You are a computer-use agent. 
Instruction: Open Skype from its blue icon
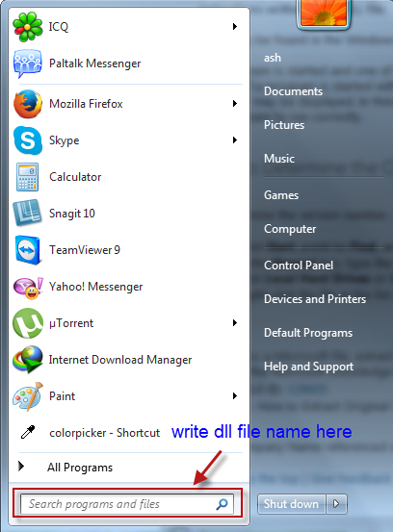pyautogui.click(x=28, y=140)
